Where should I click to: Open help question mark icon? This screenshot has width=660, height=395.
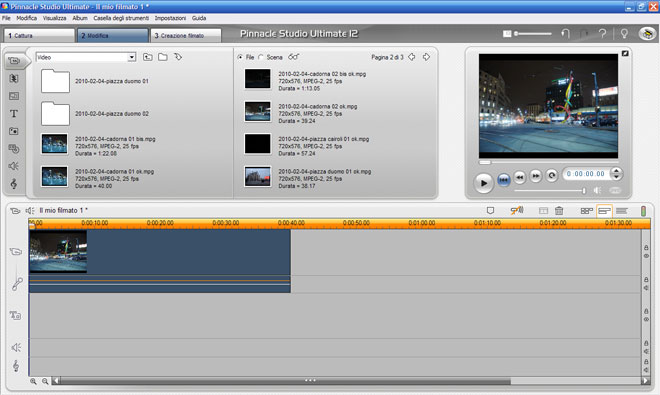603,33
